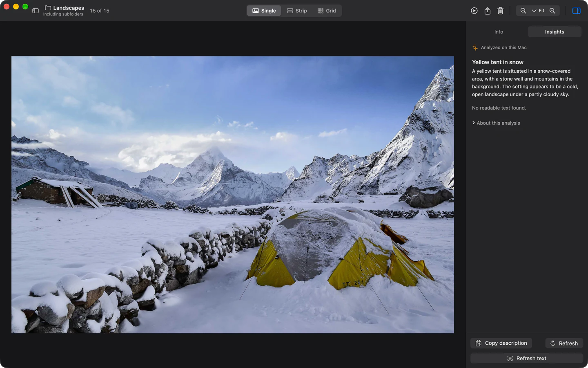This screenshot has height=368, width=588.
Task: Switch to Single view mode
Action: click(x=264, y=11)
